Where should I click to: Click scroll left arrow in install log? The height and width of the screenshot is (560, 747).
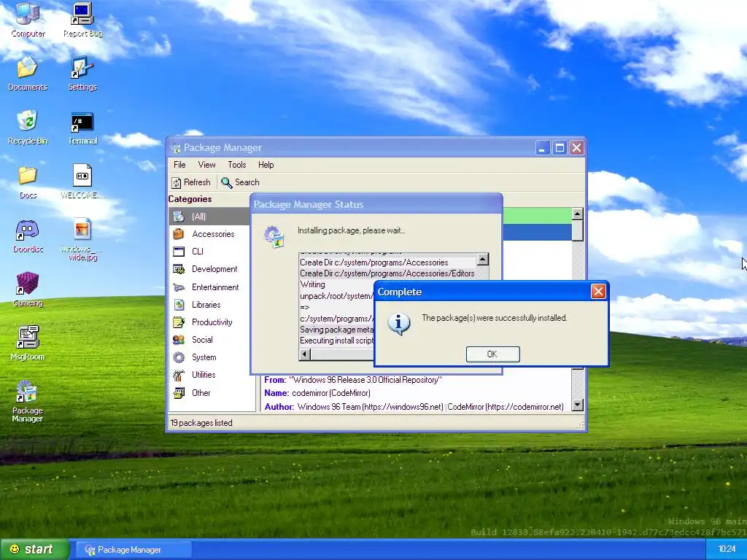[x=304, y=354]
